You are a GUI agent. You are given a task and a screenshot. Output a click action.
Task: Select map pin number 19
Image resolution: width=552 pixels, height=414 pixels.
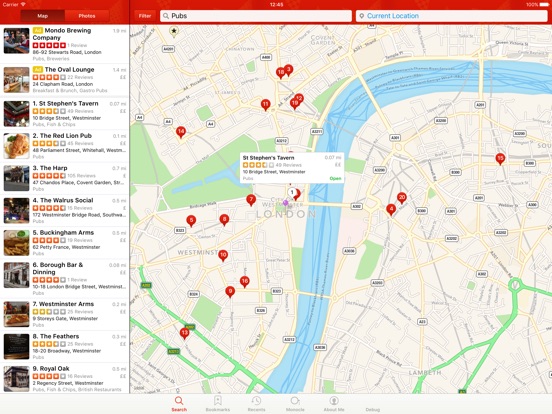point(295,103)
